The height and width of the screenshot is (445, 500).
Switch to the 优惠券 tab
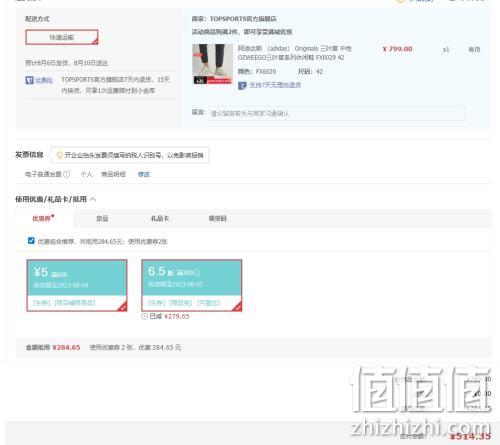tap(44, 218)
